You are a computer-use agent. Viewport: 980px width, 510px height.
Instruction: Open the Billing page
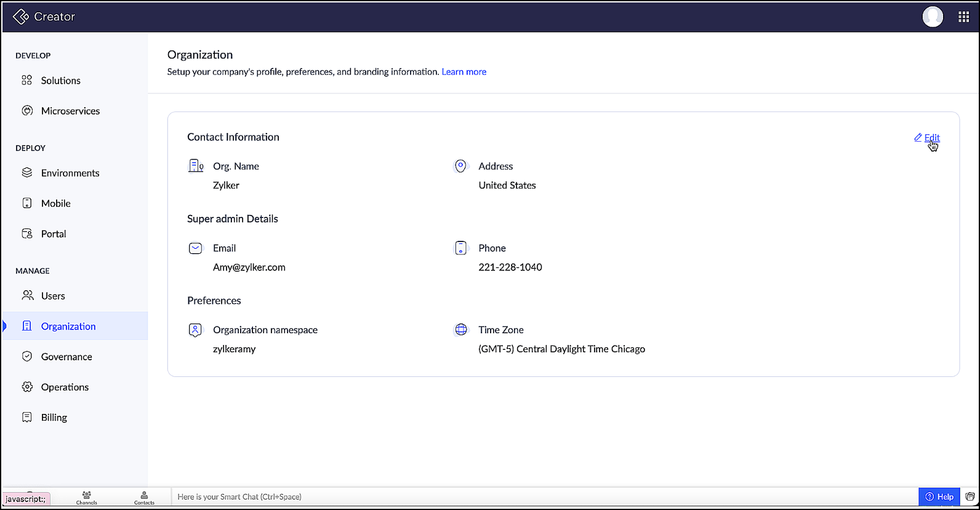point(54,418)
